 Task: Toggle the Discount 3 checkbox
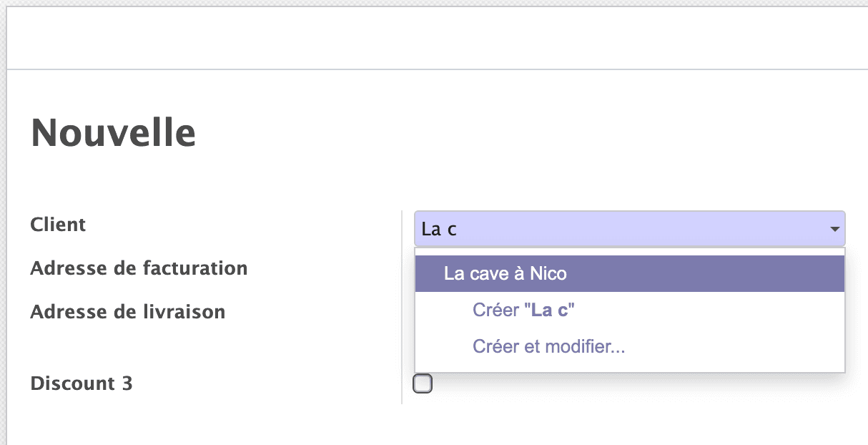[x=423, y=383]
